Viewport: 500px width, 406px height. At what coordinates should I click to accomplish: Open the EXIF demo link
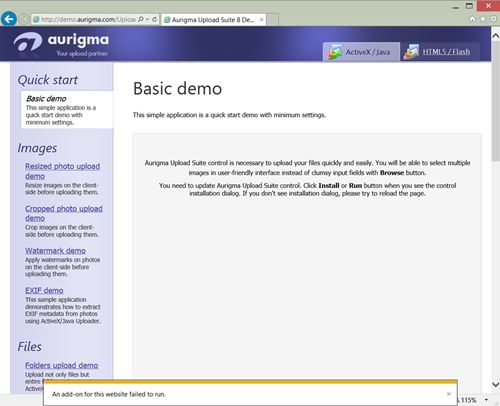[44, 290]
